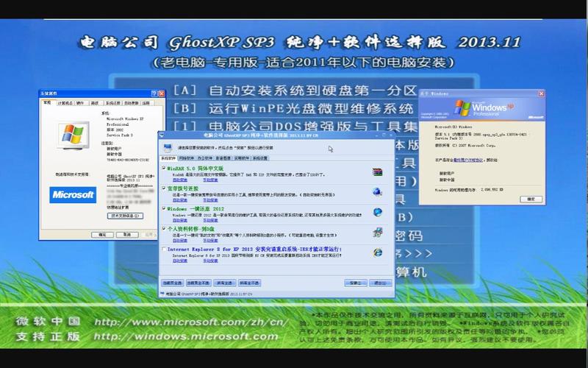Click the 退出 button in installer
Screen dimensions: 588x368
tap(380, 283)
